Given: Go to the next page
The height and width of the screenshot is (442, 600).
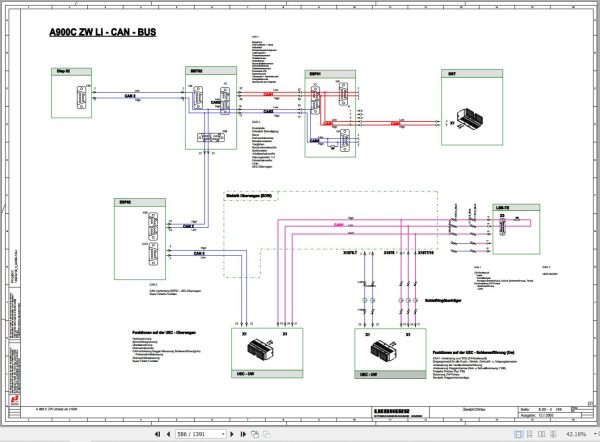Looking at the screenshot, I should 232,434.
